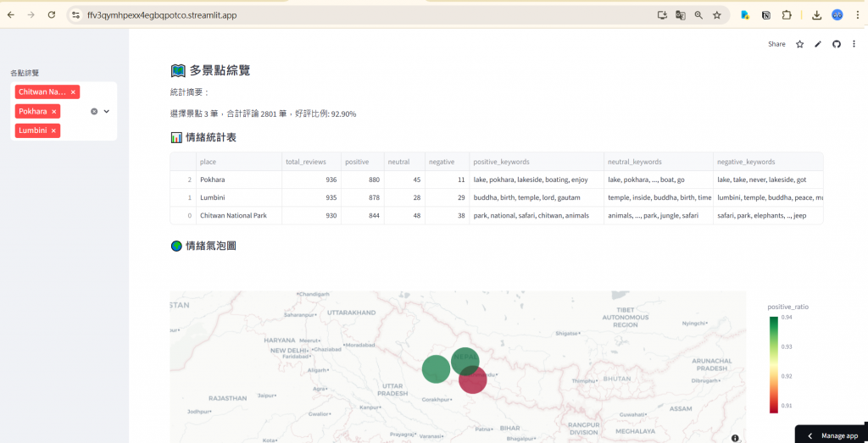Select the neutral count 45 cell
868x443 pixels.
click(x=403, y=180)
